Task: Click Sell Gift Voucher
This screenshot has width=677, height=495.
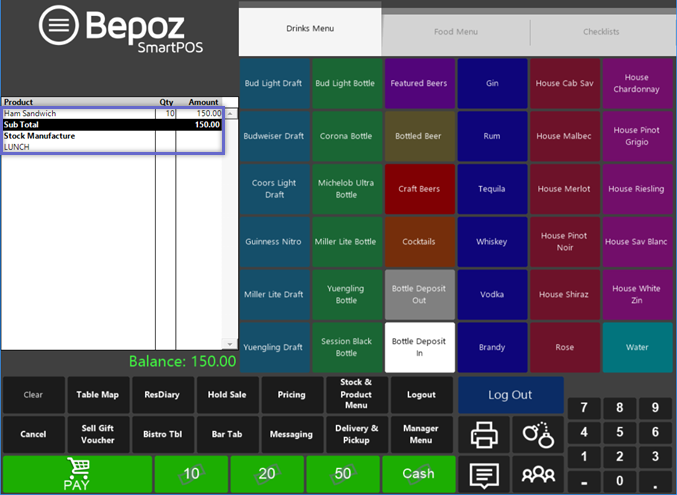Action: (98, 435)
